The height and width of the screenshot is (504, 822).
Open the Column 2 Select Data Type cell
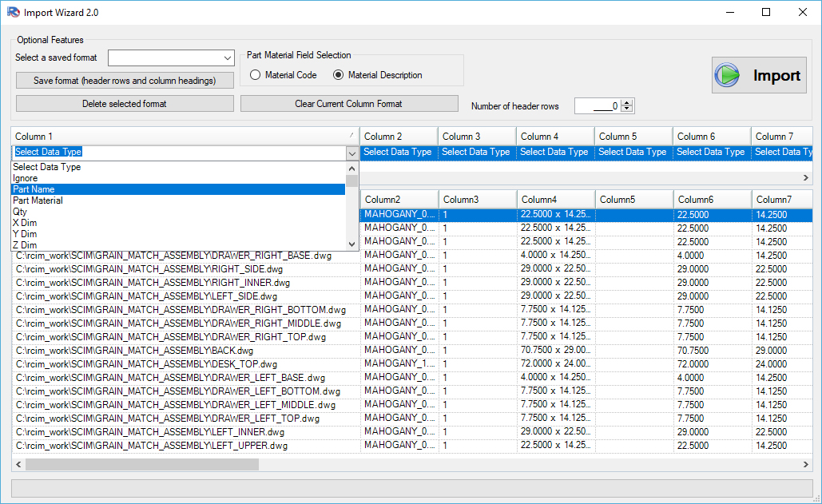(x=398, y=152)
